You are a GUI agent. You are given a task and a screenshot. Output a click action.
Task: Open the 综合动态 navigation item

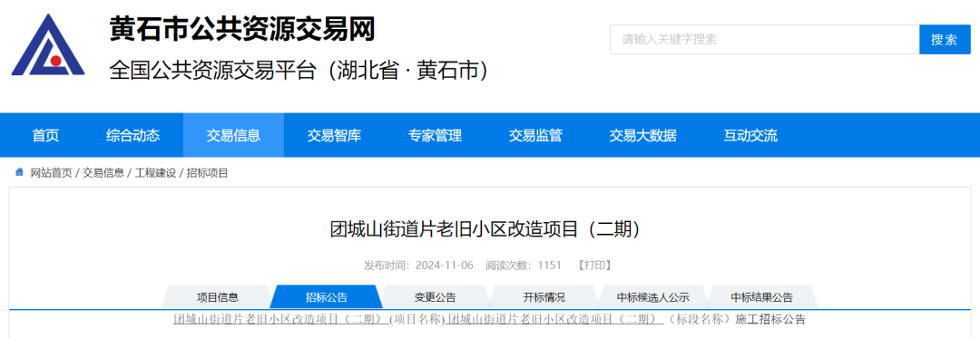(133, 135)
